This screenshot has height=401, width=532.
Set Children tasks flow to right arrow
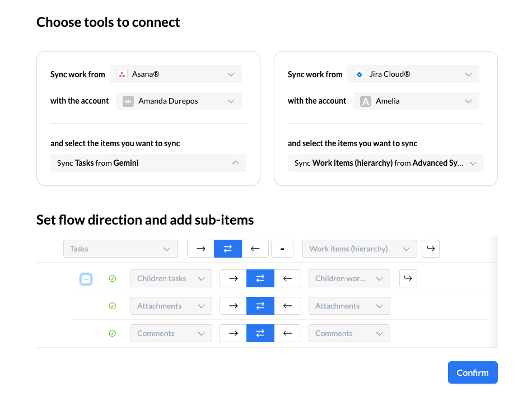click(233, 278)
